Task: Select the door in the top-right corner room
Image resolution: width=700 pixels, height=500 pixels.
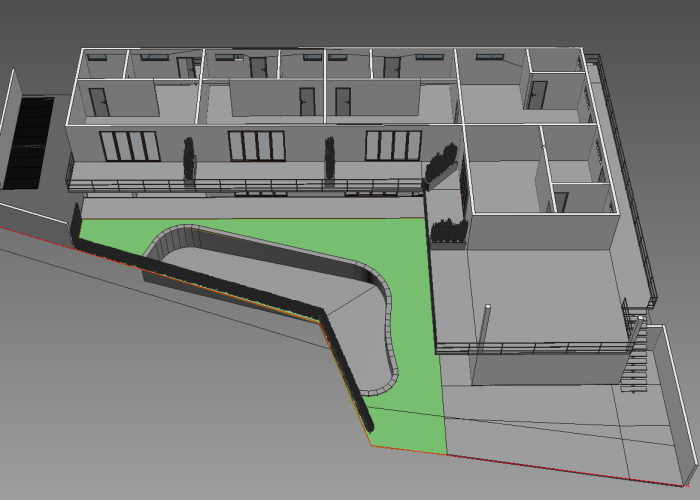Action: pos(539,94)
